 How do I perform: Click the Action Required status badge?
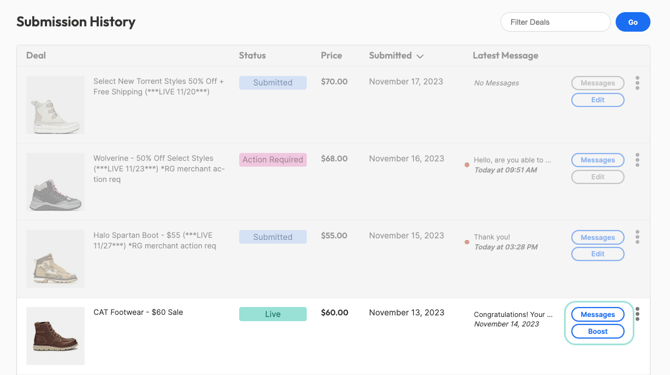point(273,160)
